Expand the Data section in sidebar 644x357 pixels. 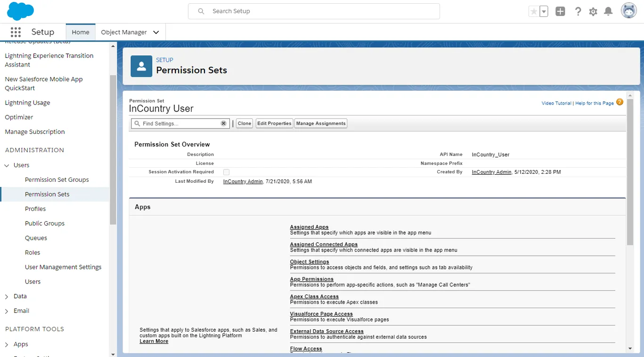click(7, 297)
